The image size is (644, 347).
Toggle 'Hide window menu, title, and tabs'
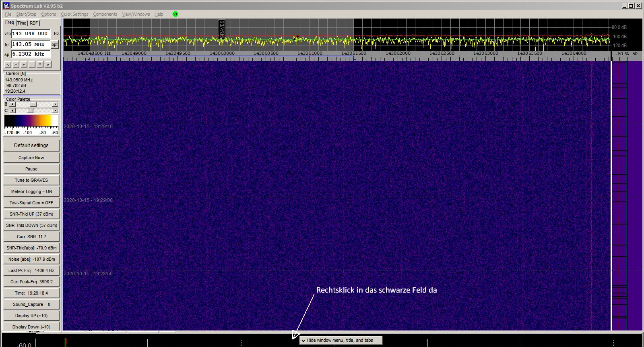340,341
